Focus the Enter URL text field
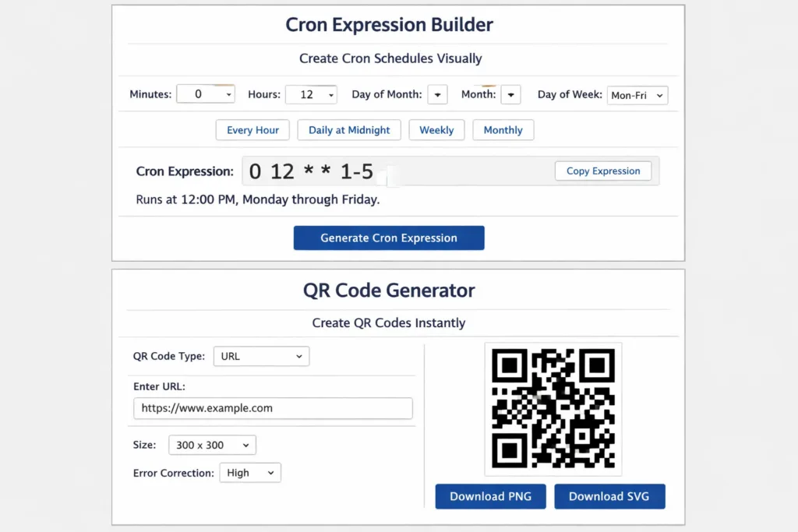This screenshot has height=532, width=798. [x=273, y=408]
